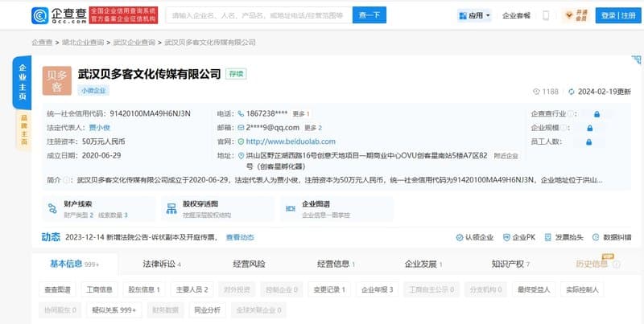Open 企业套餐 in the header
This screenshot has height=324, width=644.
point(516,15)
